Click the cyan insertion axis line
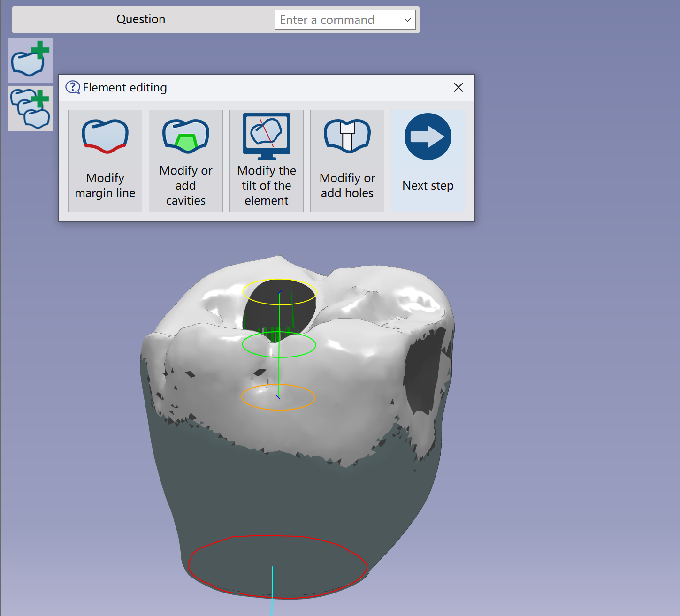 click(272, 591)
